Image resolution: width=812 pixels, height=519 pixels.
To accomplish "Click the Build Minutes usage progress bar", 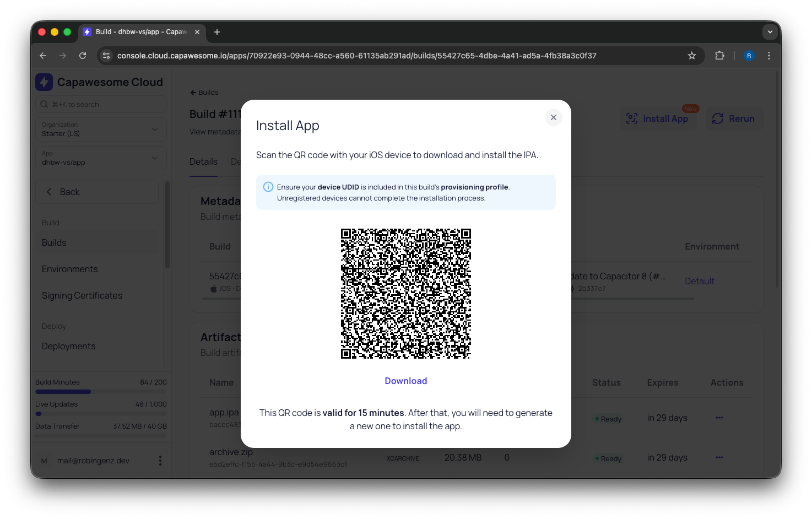I will (x=101, y=391).
